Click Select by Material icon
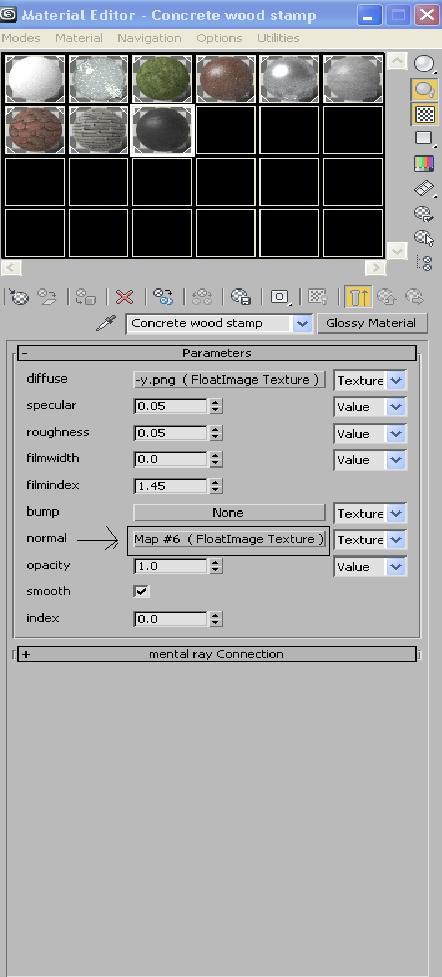This screenshot has height=977, width=442. click(424, 238)
